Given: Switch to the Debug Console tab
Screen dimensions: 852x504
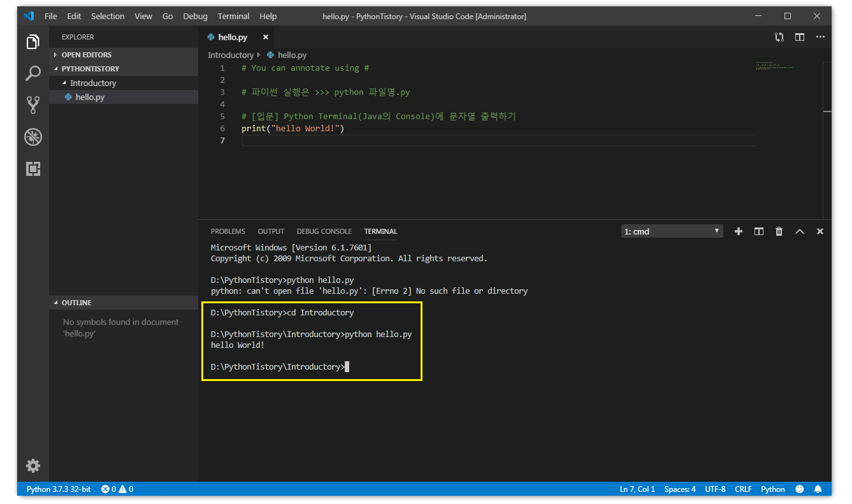Looking at the screenshot, I should click(324, 231).
